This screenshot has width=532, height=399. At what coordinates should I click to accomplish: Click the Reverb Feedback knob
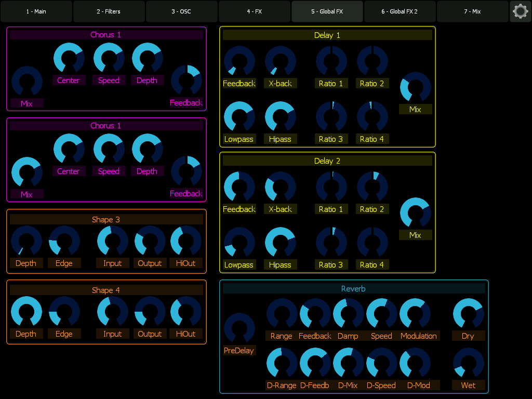click(x=315, y=314)
